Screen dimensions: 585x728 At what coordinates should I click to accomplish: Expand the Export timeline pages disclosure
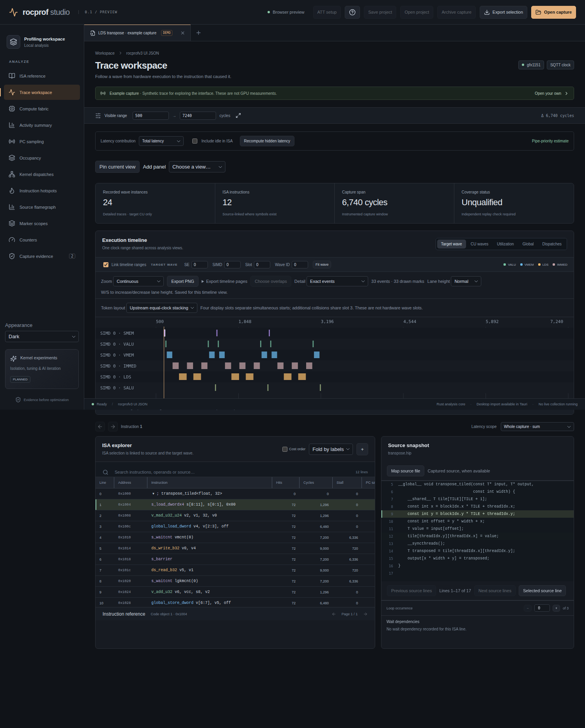224,281
